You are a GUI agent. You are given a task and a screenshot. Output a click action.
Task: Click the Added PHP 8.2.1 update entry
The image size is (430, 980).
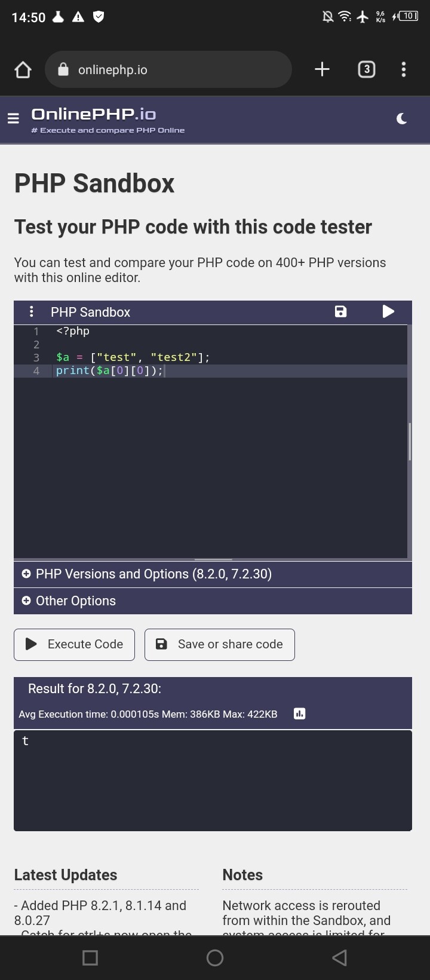[100, 912]
